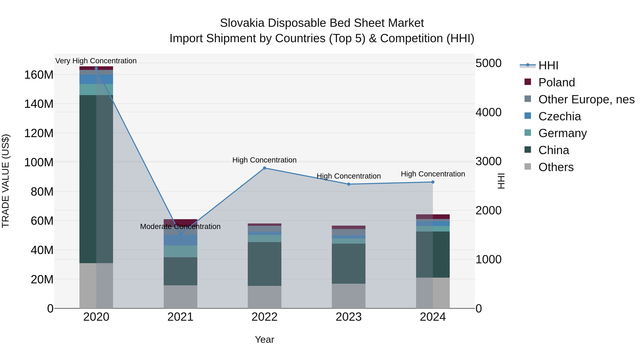644x362 pixels.
Task: Toggle the Germany legend entry
Action: 555,133
